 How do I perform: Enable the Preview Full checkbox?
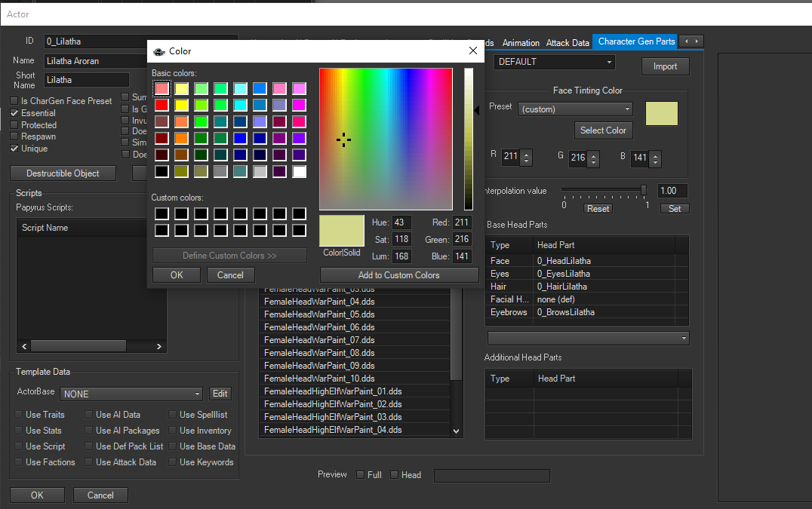tap(361, 475)
